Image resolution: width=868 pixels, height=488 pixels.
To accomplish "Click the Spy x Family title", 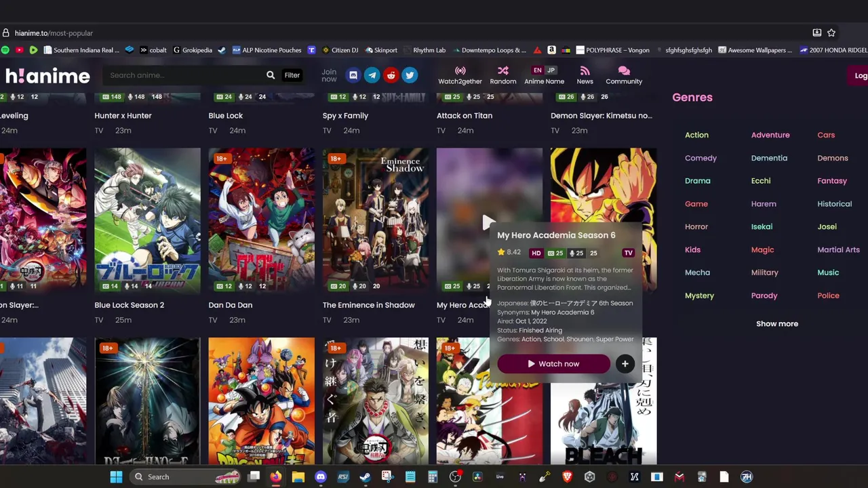I will click(x=345, y=116).
